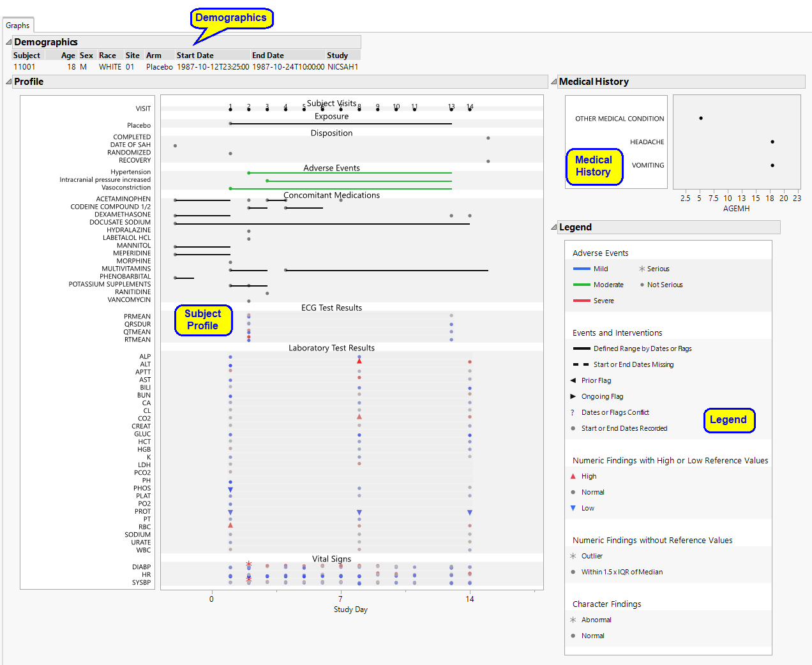Click the Outlier asterisk legend marker
Viewport: 812px width, 665px height.
pyautogui.click(x=573, y=556)
